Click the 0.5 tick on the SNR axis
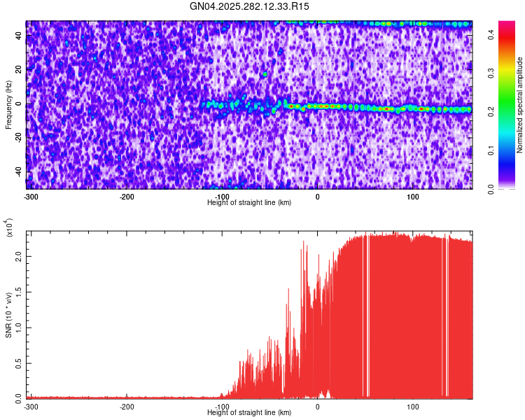 pos(19,362)
